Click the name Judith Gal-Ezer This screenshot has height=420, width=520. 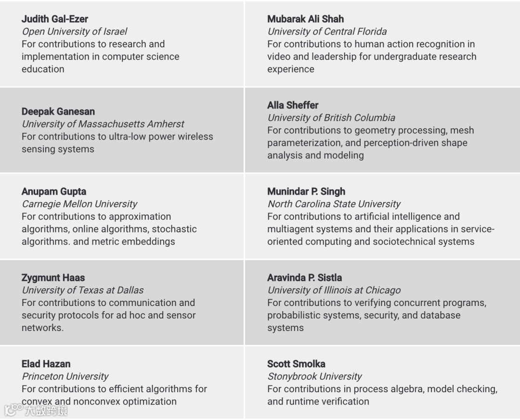pyautogui.click(x=55, y=19)
